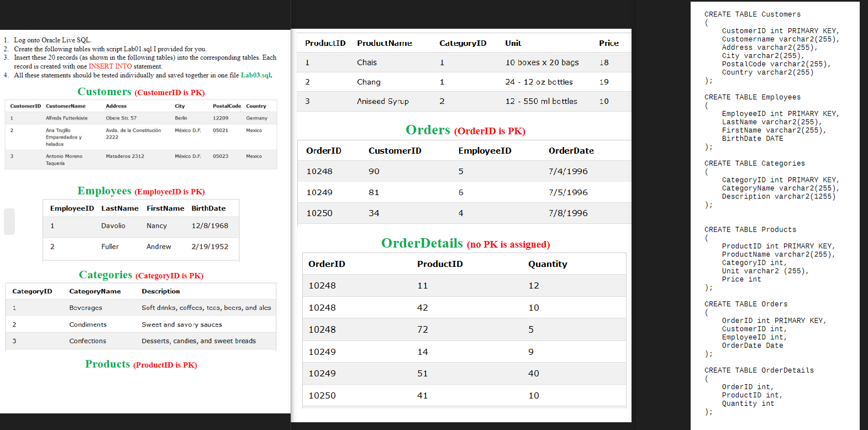Select ProductID "51" in OrderDetails table
This screenshot has width=868, height=430.
[x=423, y=374]
